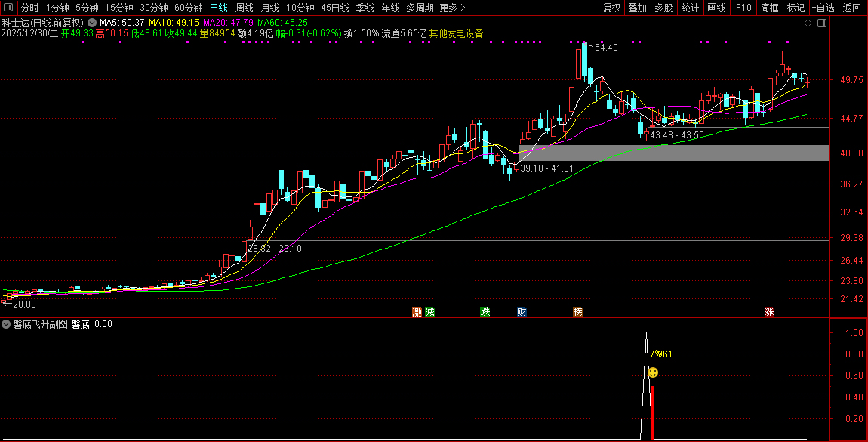
Task: Open the dropdown beside 磐底飞升副图
Action: tap(6, 324)
